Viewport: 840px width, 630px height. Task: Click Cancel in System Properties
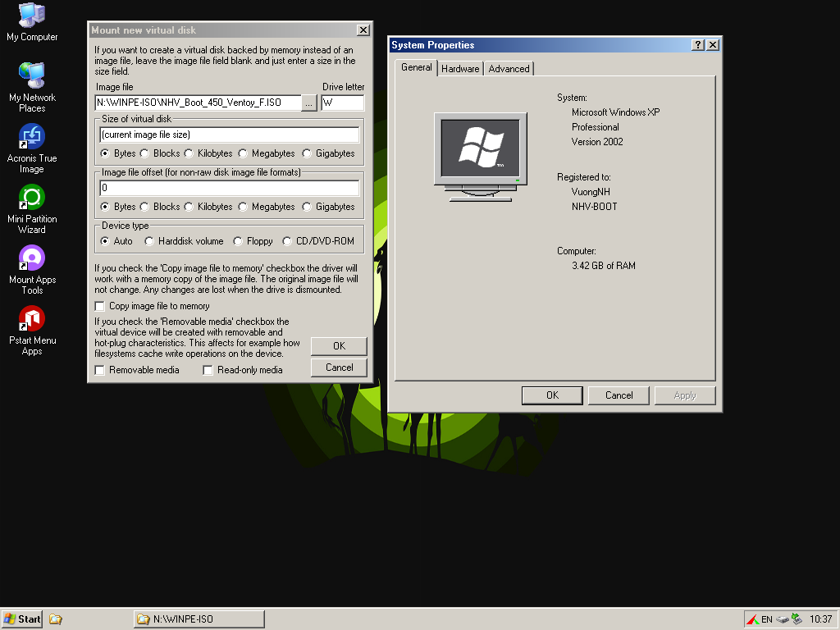pyautogui.click(x=619, y=395)
